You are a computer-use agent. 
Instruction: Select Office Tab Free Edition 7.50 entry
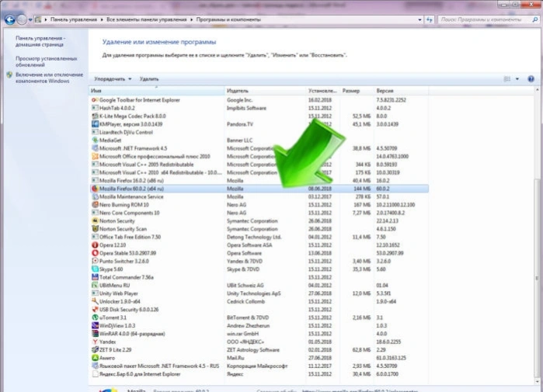[x=259, y=237]
